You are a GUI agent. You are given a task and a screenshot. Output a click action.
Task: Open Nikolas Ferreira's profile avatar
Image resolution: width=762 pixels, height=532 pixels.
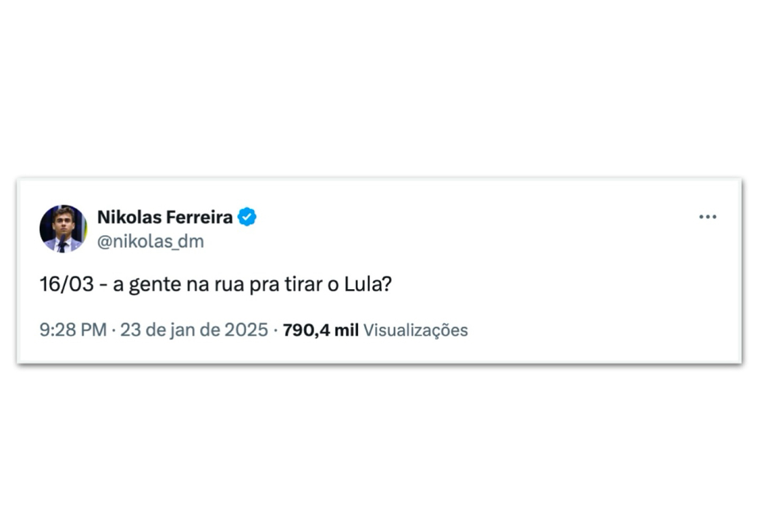[x=63, y=229]
